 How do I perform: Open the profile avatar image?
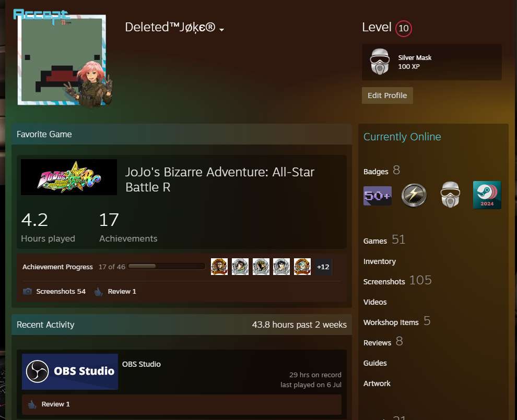(x=62, y=59)
